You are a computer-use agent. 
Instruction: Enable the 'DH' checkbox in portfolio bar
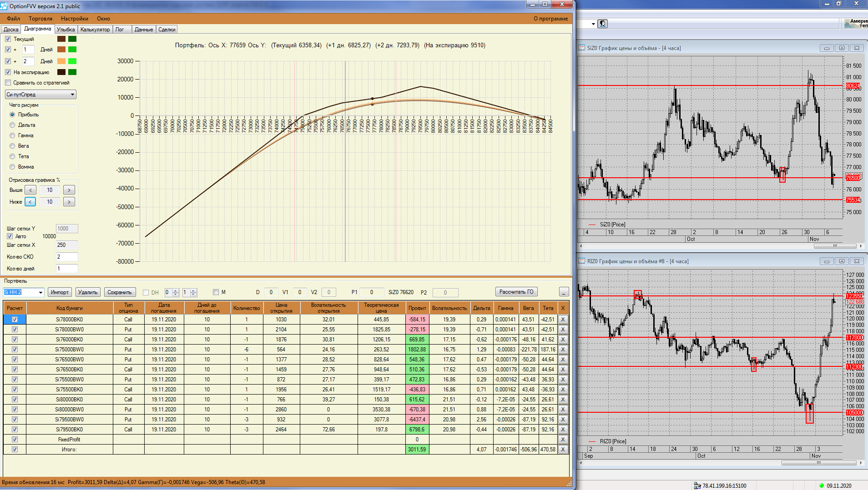146,293
